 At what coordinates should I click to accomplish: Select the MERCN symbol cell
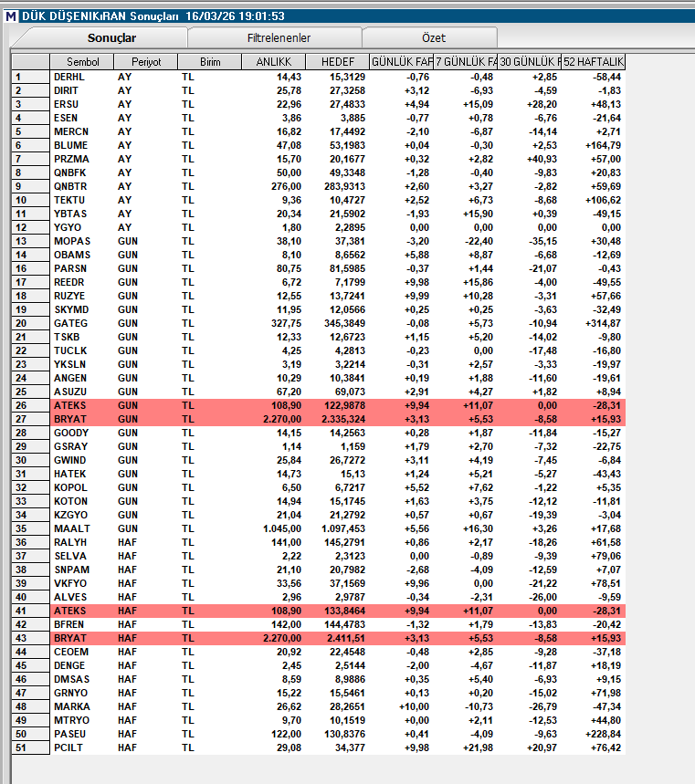pos(82,131)
